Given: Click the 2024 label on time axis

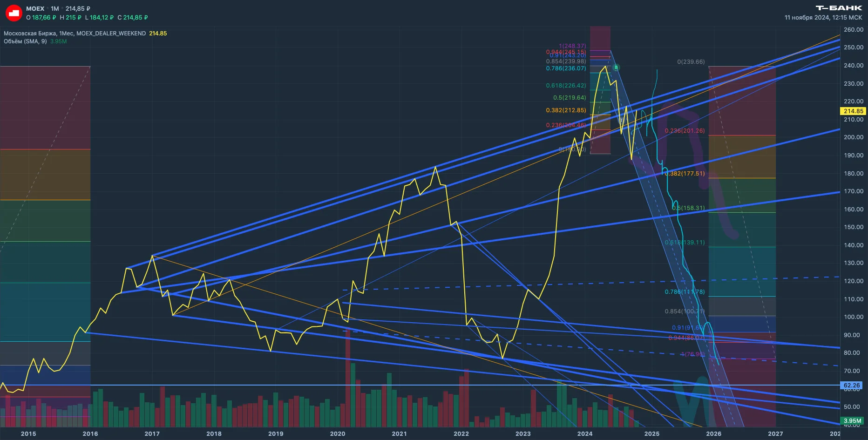Looking at the screenshot, I should [585, 433].
